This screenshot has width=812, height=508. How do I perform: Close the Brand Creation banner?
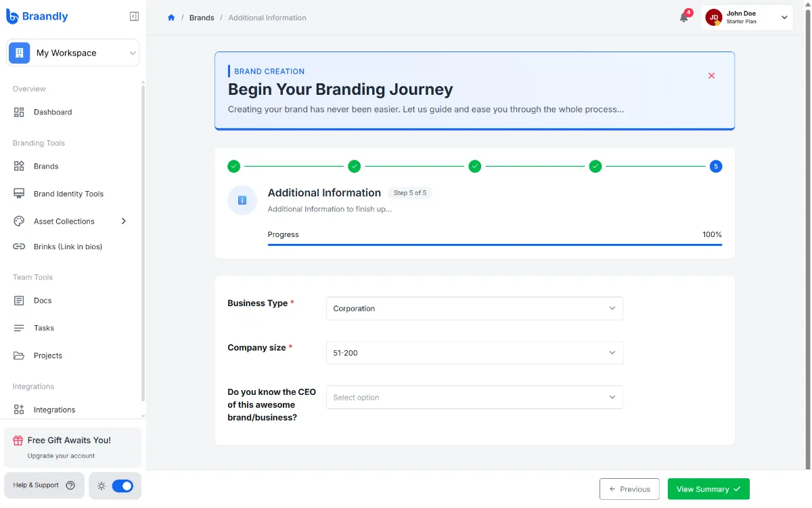tap(711, 76)
